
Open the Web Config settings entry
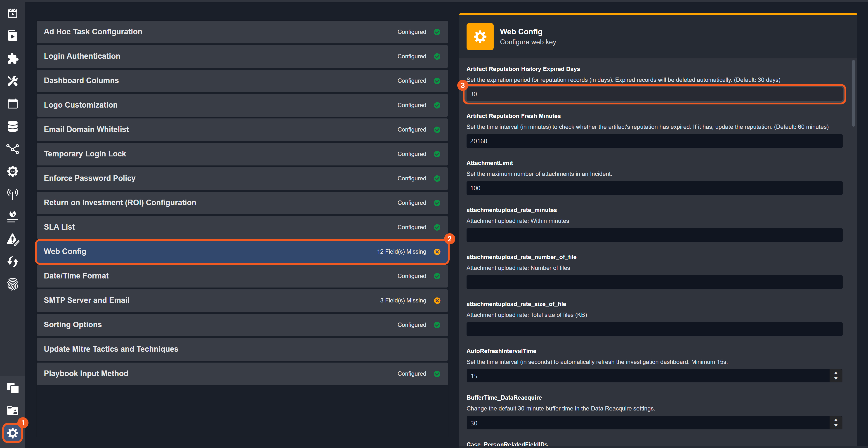point(242,252)
